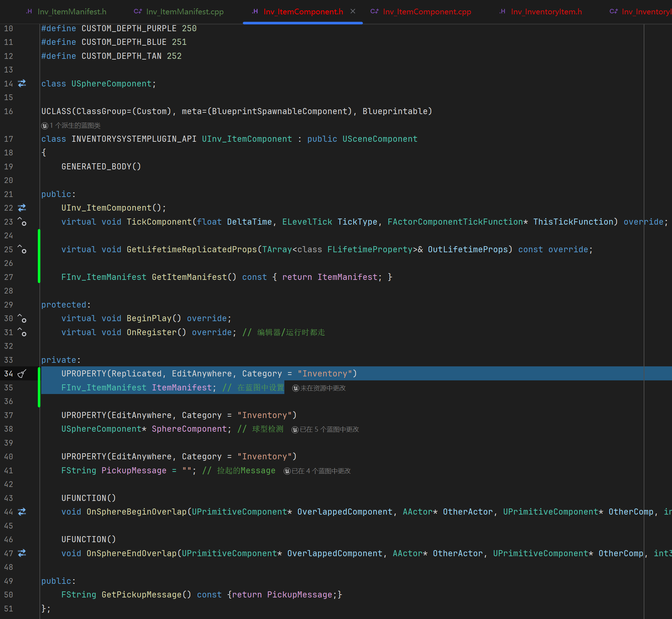This screenshot has height=619, width=672.
Task: Click the FActorComponentTickFunction type name
Action: (455, 222)
